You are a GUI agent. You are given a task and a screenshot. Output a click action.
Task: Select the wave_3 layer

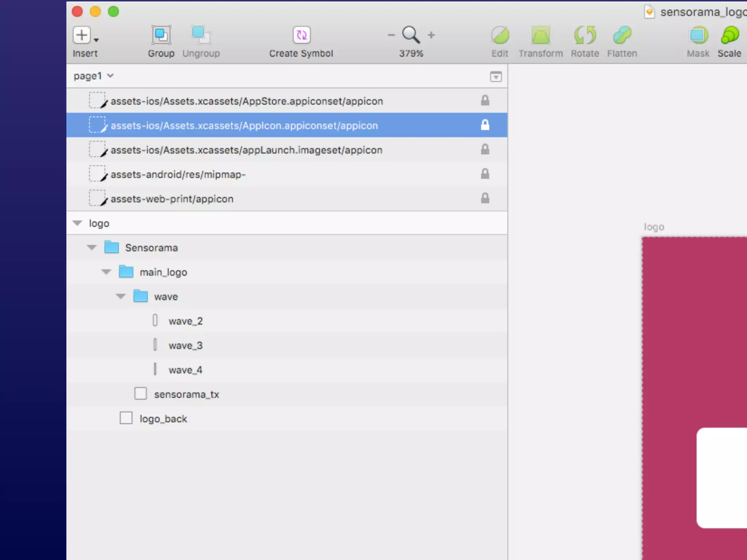[x=185, y=345]
